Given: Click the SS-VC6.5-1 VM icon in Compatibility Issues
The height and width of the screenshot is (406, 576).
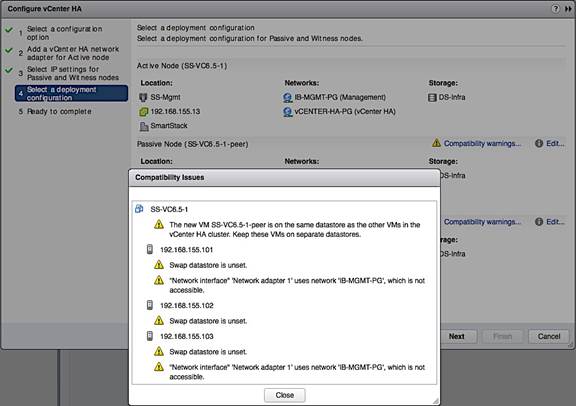Looking at the screenshot, I should pyautogui.click(x=139, y=209).
